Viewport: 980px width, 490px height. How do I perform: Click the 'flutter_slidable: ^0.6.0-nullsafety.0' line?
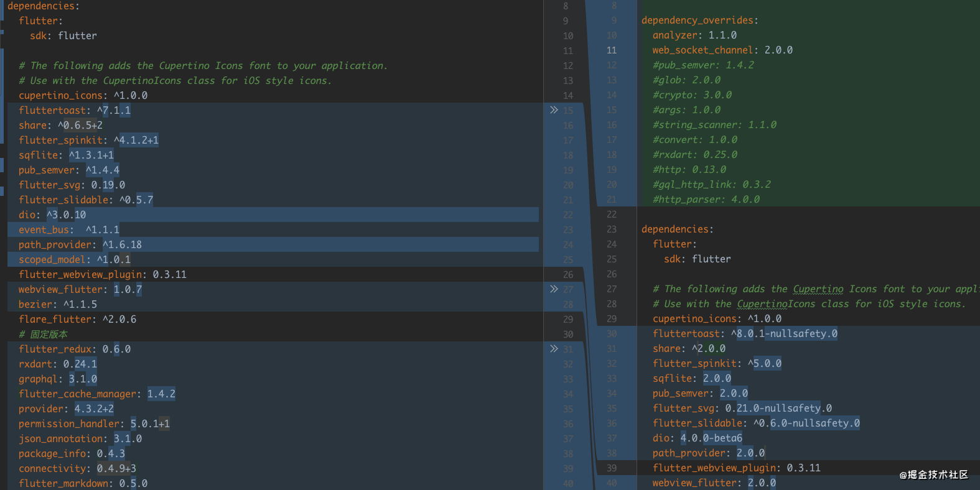click(x=756, y=423)
